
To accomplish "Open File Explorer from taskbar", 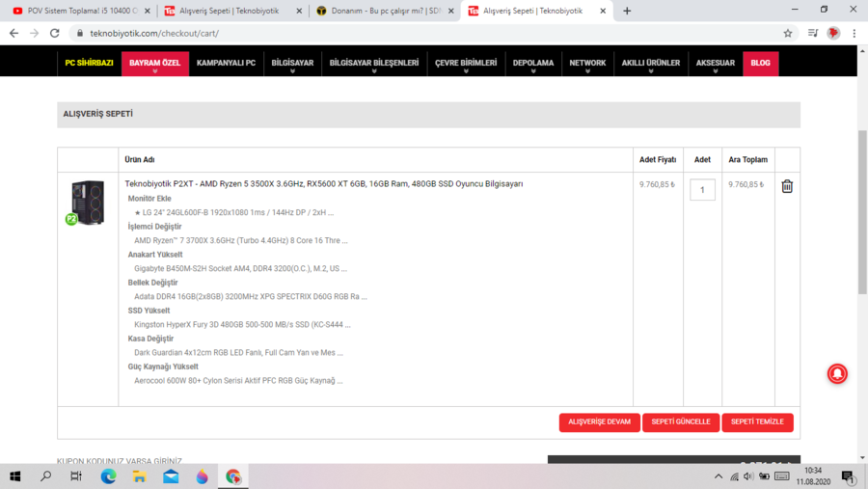I will tap(140, 476).
